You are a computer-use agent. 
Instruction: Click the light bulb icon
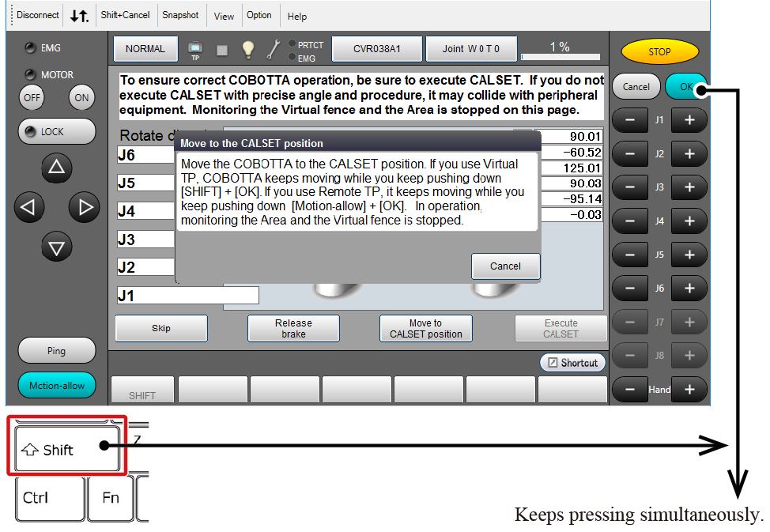[247, 49]
